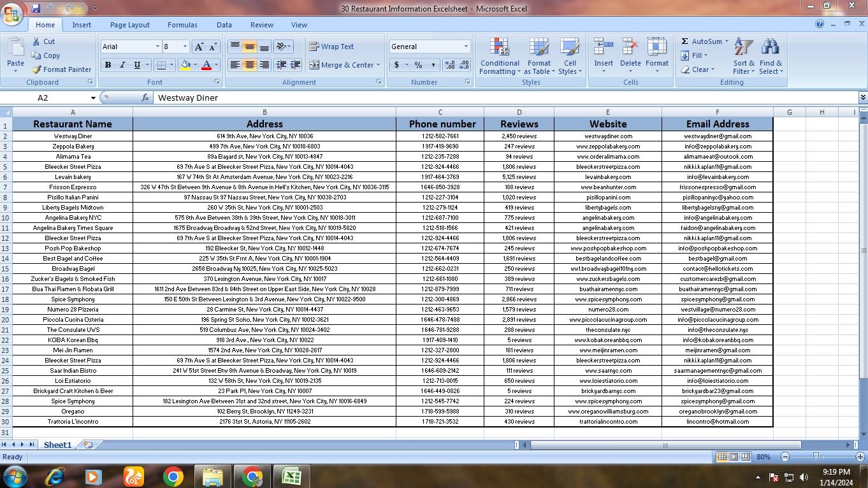Click the Zoom Out minus button
This screenshot has height=488, width=868.
[x=785, y=457]
